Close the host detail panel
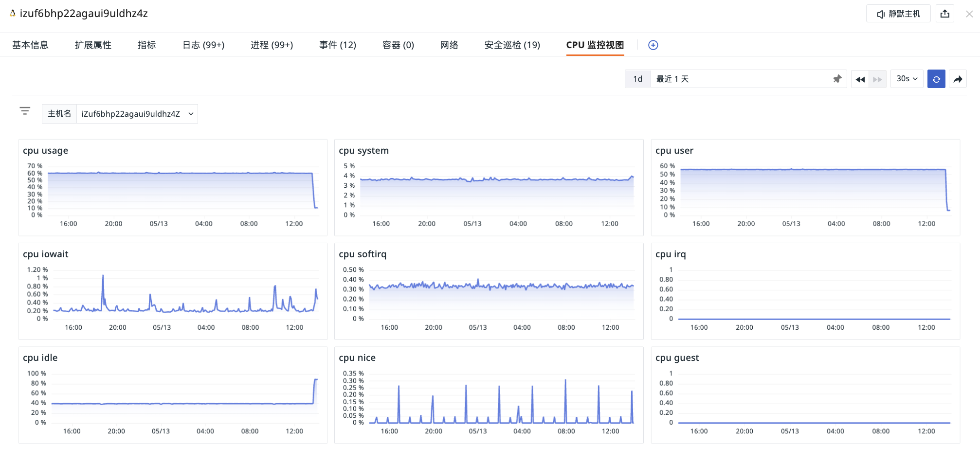 [969, 14]
